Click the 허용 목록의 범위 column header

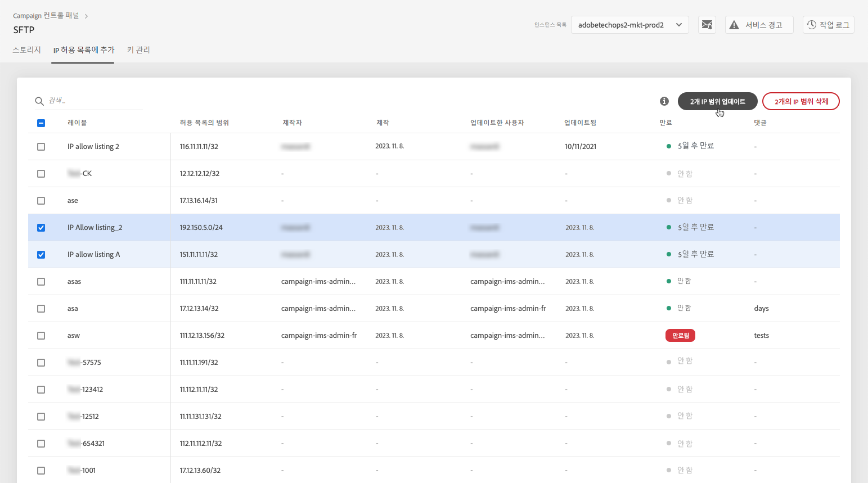[x=204, y=123]
